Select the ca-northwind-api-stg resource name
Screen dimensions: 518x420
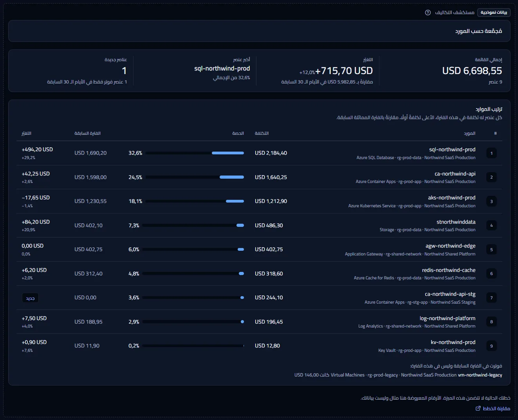450,294
